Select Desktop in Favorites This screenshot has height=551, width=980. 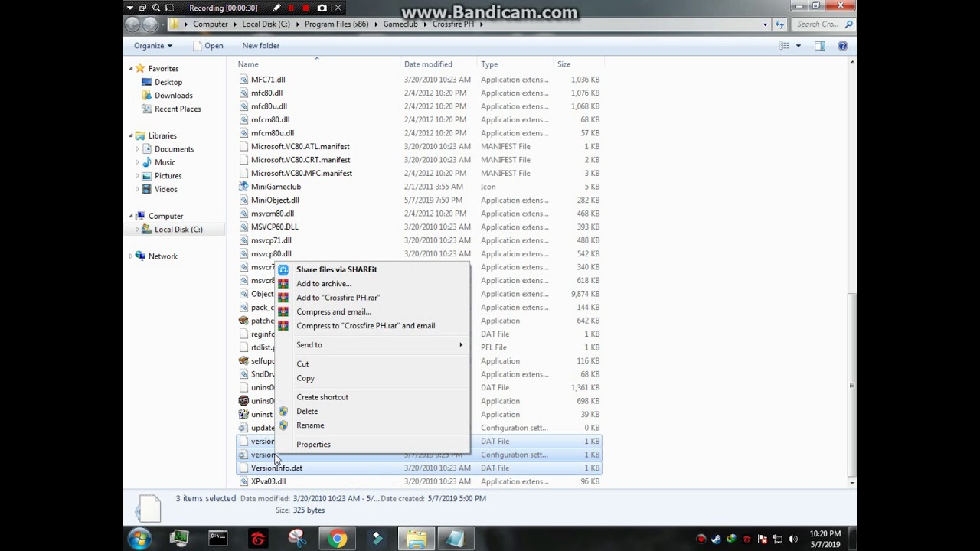[168, 82]
